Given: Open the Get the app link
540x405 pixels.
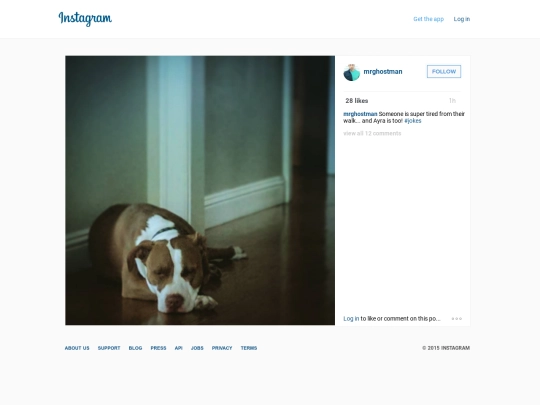Looking at the screenshot, I should [428, 19].
